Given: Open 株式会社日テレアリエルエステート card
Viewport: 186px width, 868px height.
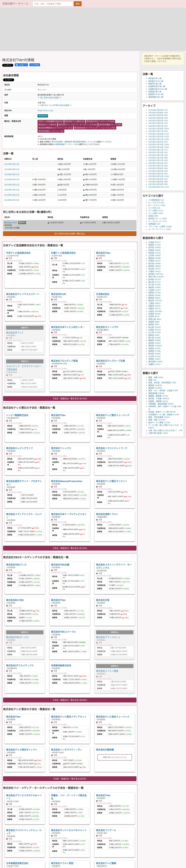Looking at the screenshot, I should pyautogui.click(x=23, y=294).
